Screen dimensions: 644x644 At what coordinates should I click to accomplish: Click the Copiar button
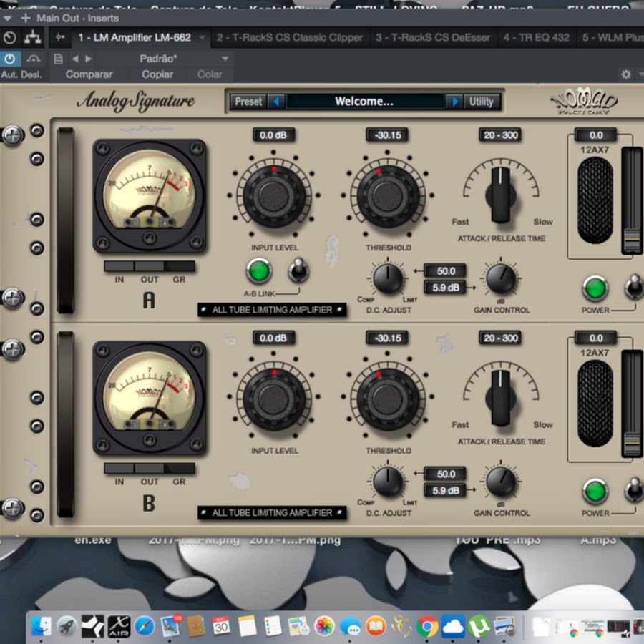coord(157,74)
